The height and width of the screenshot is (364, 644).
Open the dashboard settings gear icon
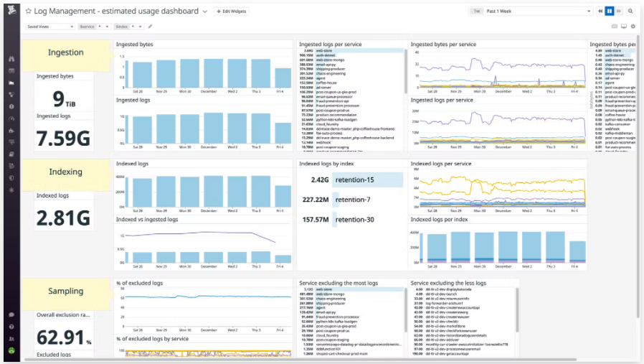pos(633,27)
